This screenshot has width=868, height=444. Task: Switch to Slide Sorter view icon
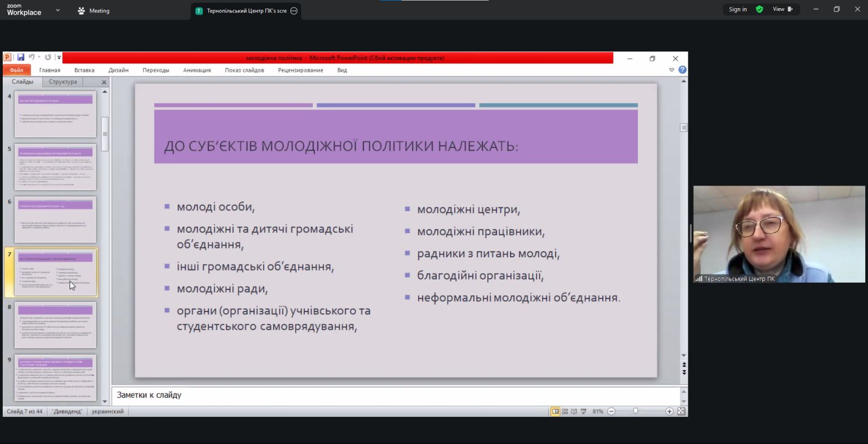click(565, 411)
